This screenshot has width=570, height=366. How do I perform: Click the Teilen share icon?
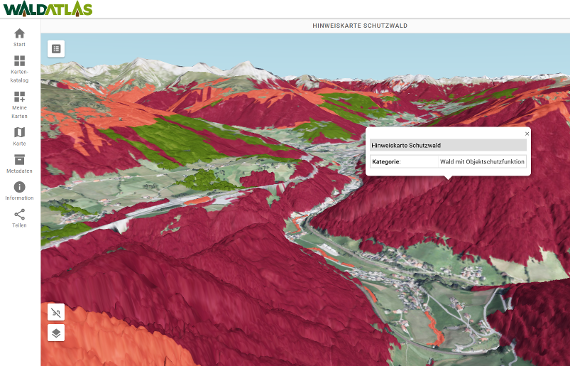click(20, 214)
